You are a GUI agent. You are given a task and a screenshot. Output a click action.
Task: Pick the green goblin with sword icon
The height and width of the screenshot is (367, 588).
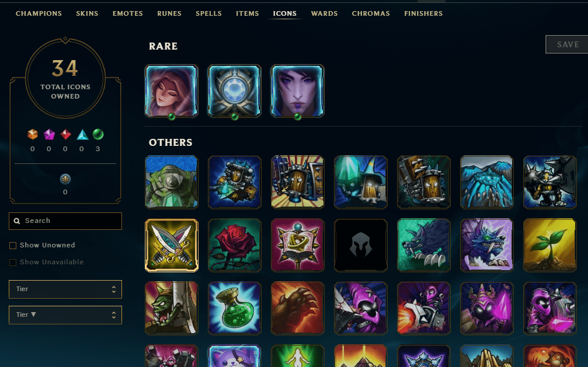[x=171, y=308]
